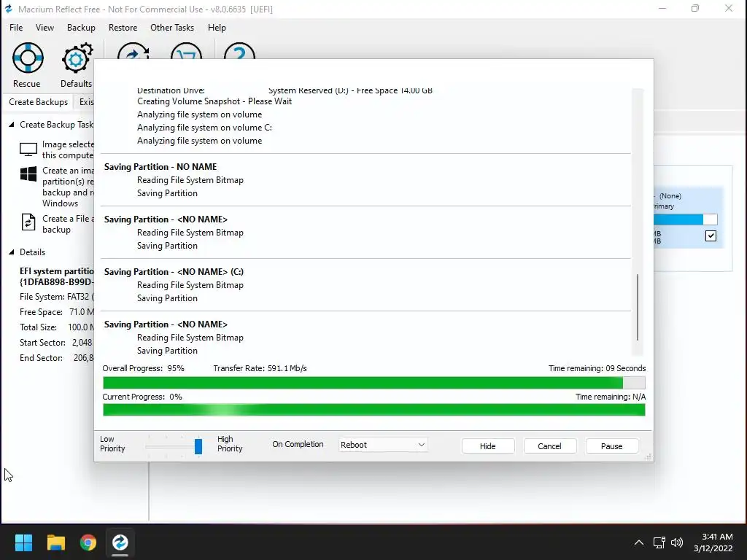Click the Overall Progress bar
Viewport: 747px width, 560px height.
click(374, 383)
